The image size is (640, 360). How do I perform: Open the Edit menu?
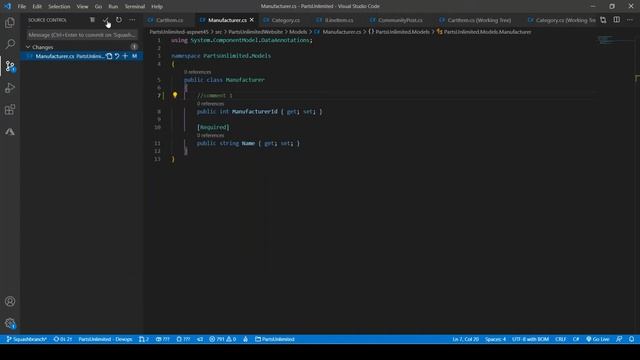[37, 7]
